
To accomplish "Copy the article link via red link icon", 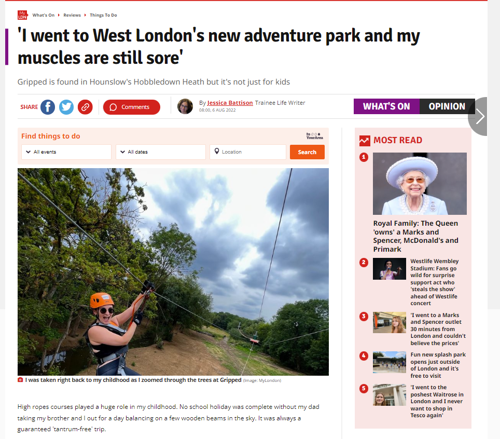I will [x=85, y=107].
